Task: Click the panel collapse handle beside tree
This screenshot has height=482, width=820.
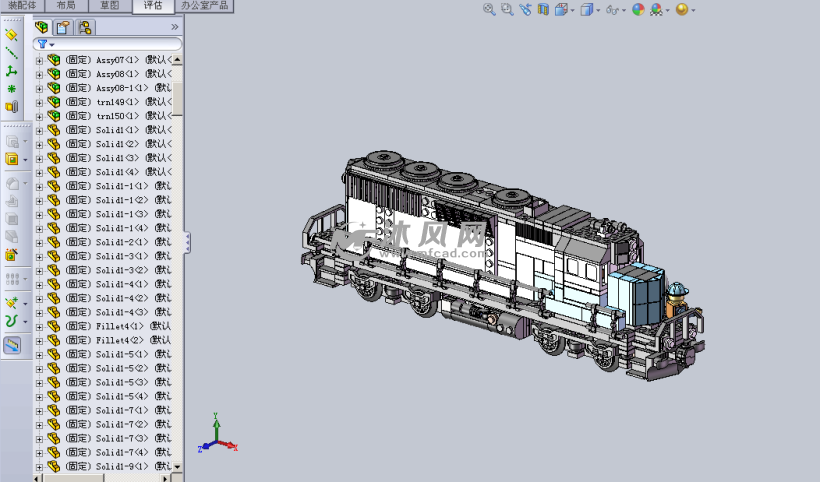Action: click(x=187, y=243)
